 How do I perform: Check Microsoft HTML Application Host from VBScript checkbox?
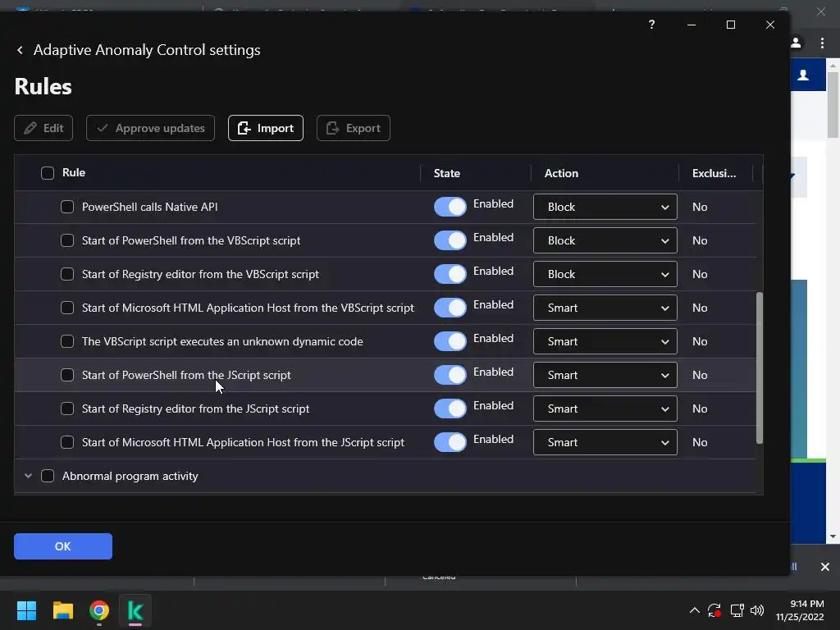click(67, 308)
